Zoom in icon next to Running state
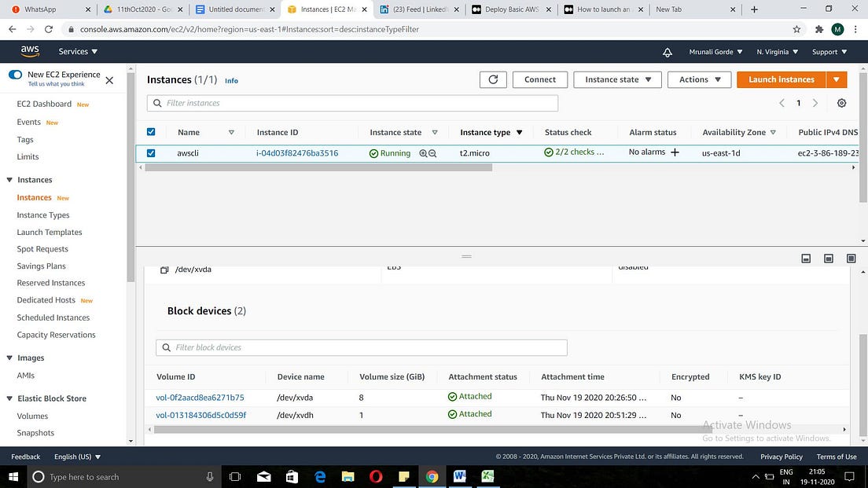868x488 pixels. [x=423, y=153]
